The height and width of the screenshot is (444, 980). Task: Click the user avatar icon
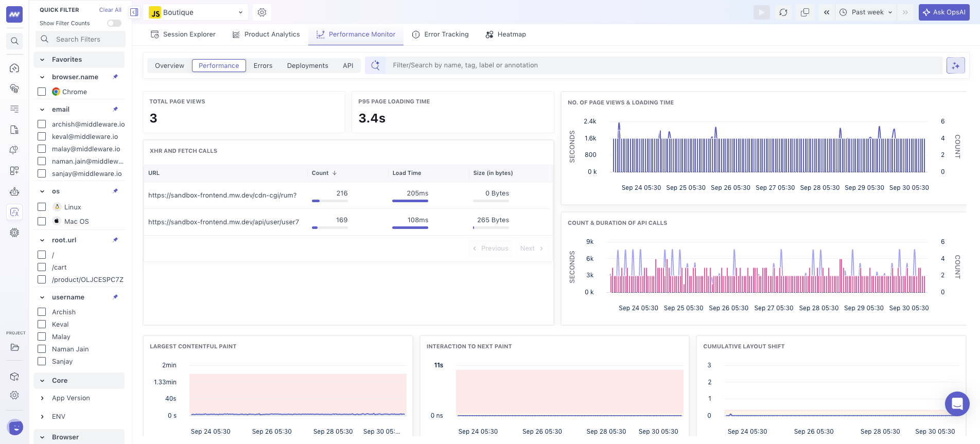(x=15, y=427)
